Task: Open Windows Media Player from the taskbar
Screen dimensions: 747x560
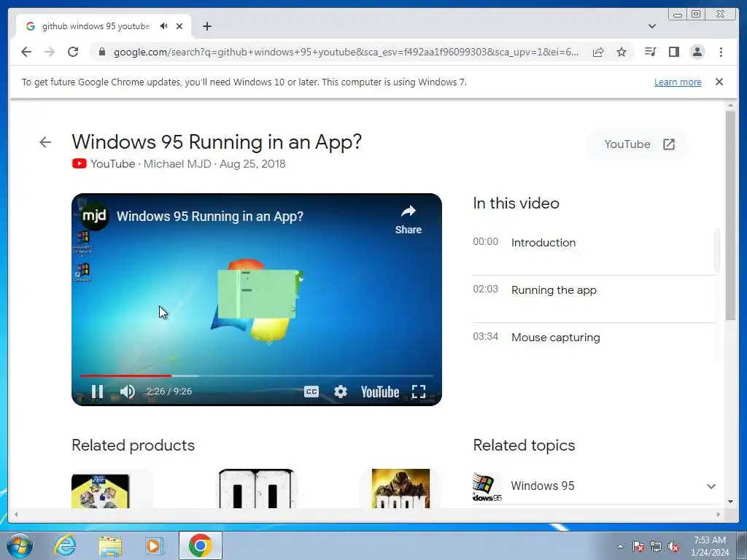Action: click(x=154, y=545)
